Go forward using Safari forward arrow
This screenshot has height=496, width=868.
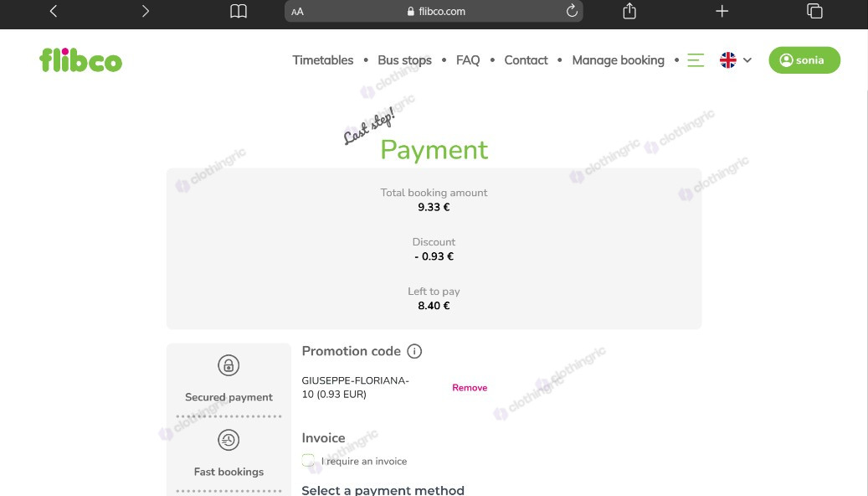(x=145, y=11)
